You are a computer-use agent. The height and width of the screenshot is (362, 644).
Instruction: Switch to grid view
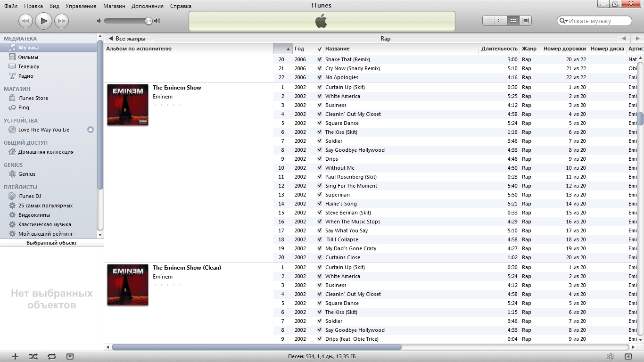click(513, 20)
